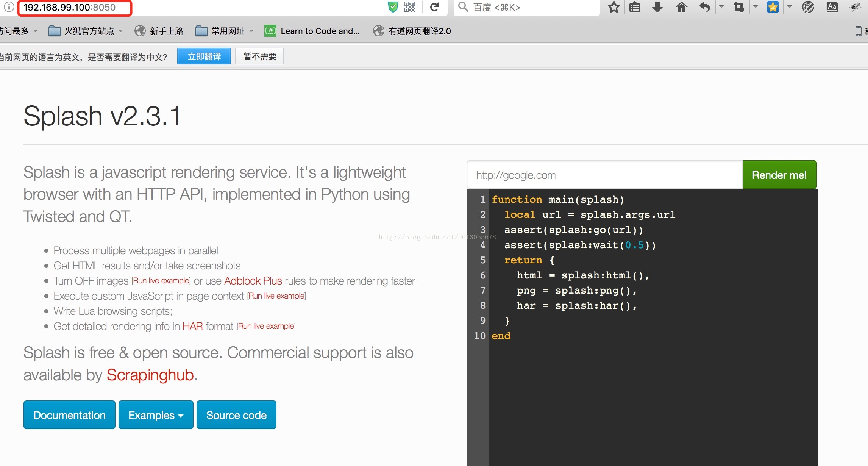Open the HAR format link
This screenshot has width=868, height=466.
click(x=193, y=326)
